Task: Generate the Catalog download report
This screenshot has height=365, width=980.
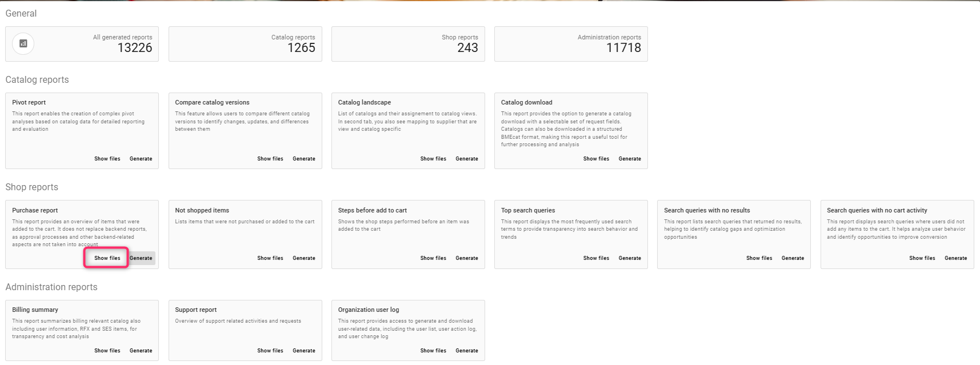Action: (x=630, y=159)
